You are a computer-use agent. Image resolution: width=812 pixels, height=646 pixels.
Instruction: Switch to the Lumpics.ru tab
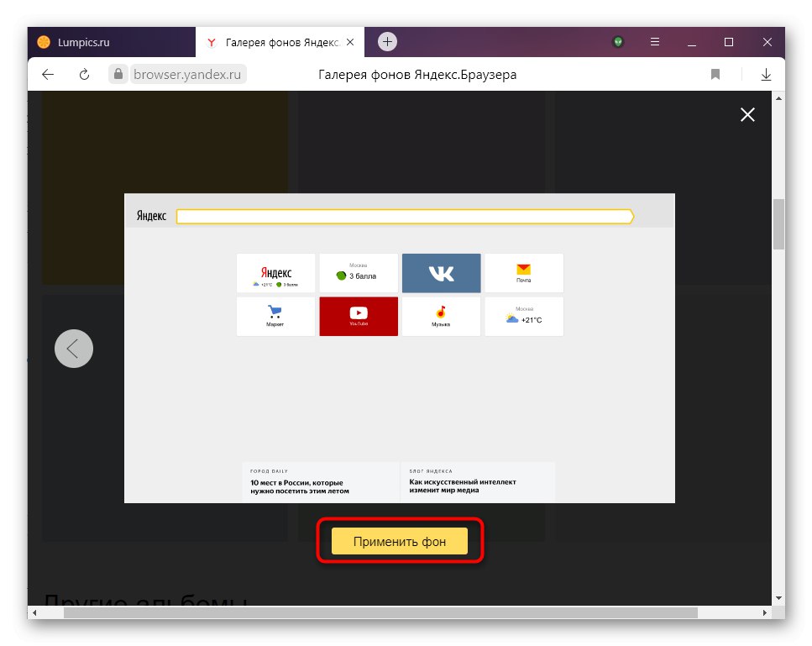pos(112,42)
